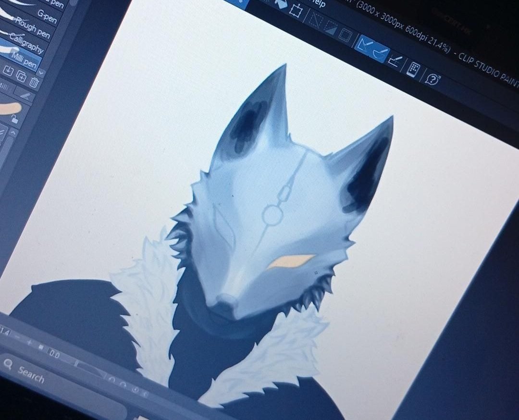Click the peach brush stroke preview
This screenshot has width=519, height=420.
coord(11,108)
